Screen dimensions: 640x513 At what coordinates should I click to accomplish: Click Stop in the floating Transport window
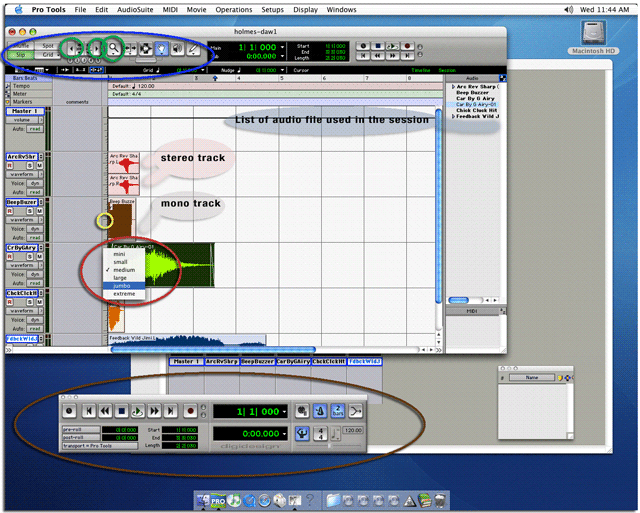pos(121,411)
